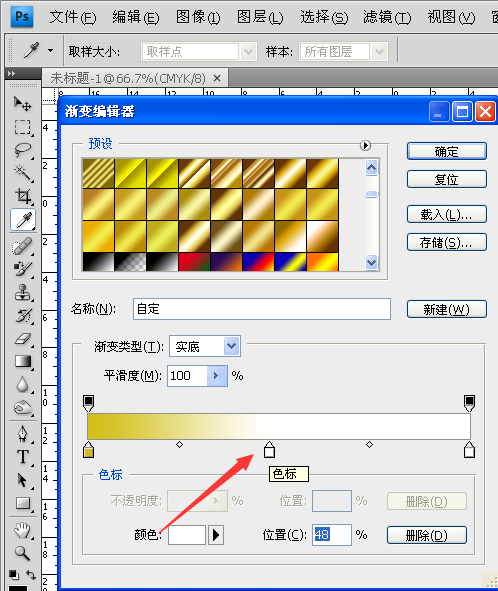Select the Hand tool
The image size is (498, 591).
(x=23, y=530)
